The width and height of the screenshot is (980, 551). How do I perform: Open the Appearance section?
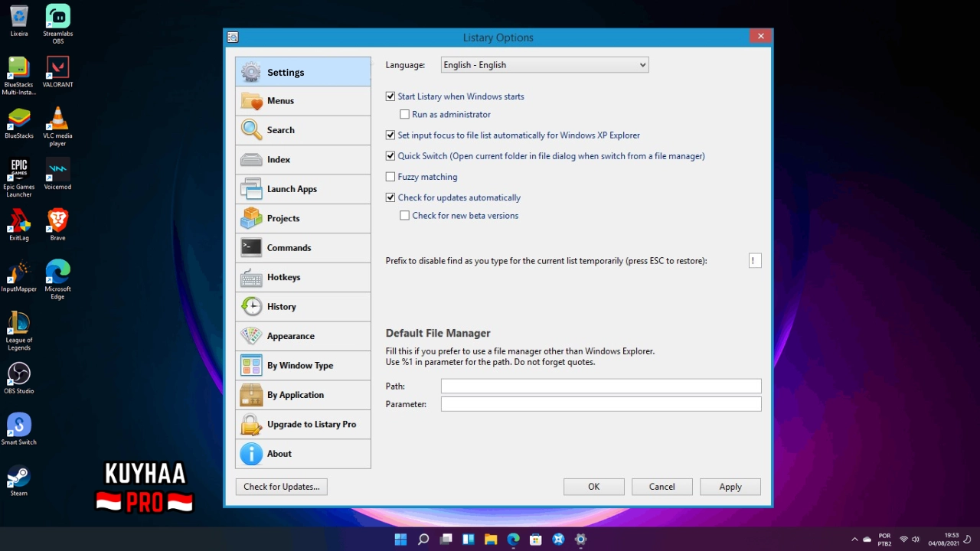(x=303, y=336)
